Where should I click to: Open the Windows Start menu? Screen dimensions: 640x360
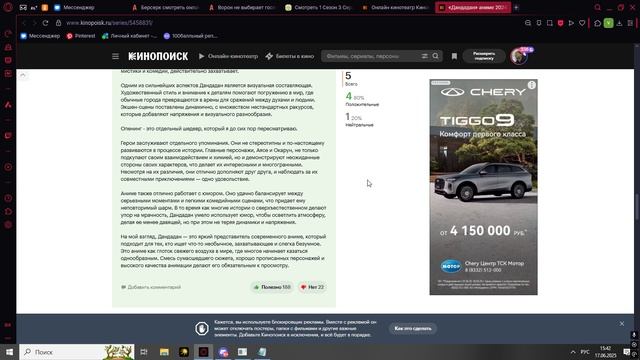click(9, 352)
